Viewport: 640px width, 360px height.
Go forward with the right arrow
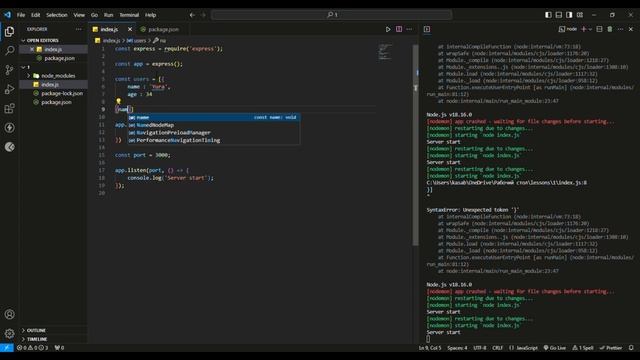pos(203,15)
